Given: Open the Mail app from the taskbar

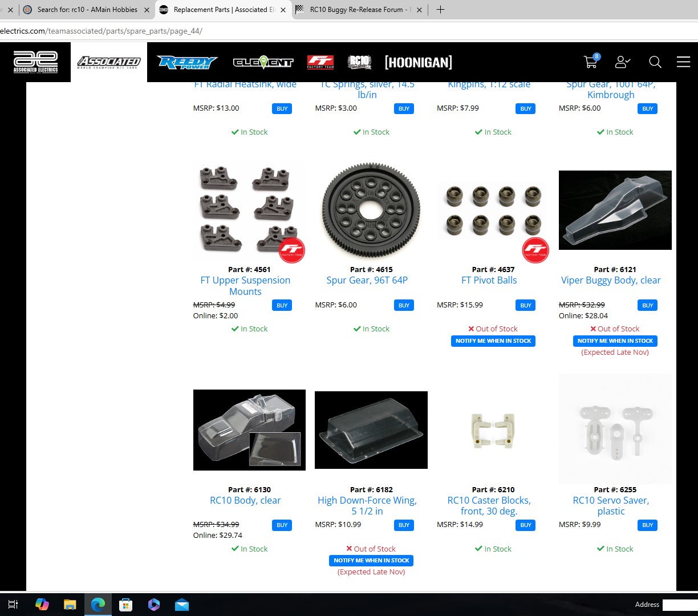Looking at the screenshot, I should coord(182,605).
